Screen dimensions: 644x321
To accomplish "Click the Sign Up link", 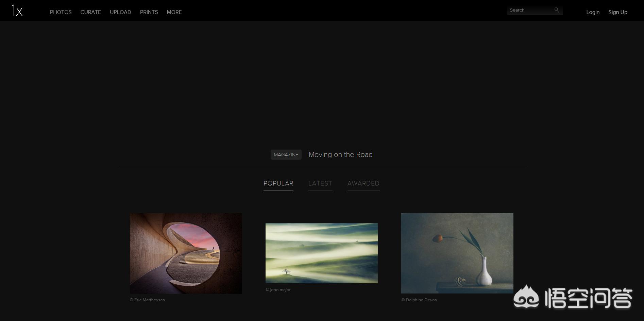I will [x=617, y=12].
